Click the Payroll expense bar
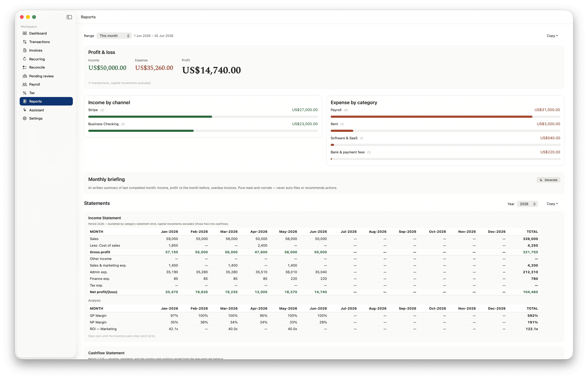 coord(446,117)
